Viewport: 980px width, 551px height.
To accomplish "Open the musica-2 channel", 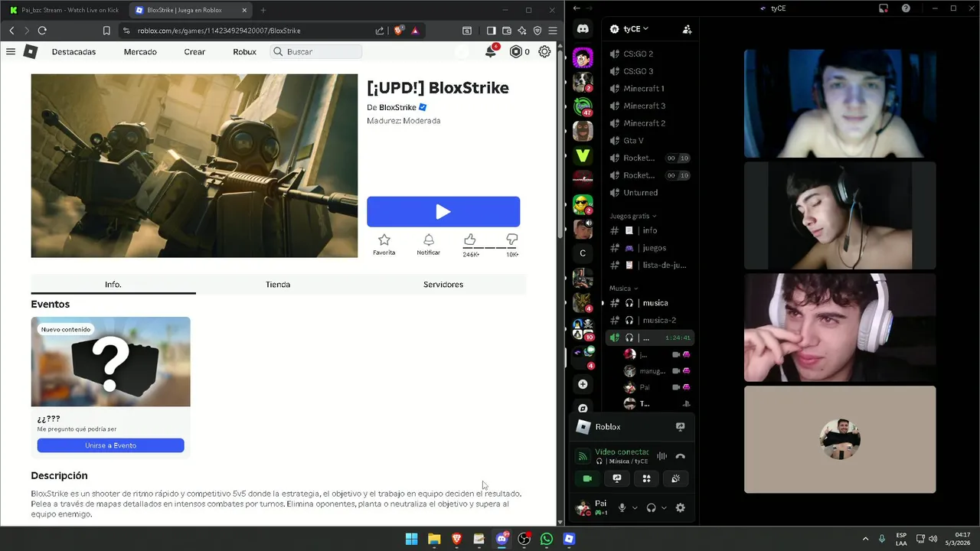I will tap(649, 320).
